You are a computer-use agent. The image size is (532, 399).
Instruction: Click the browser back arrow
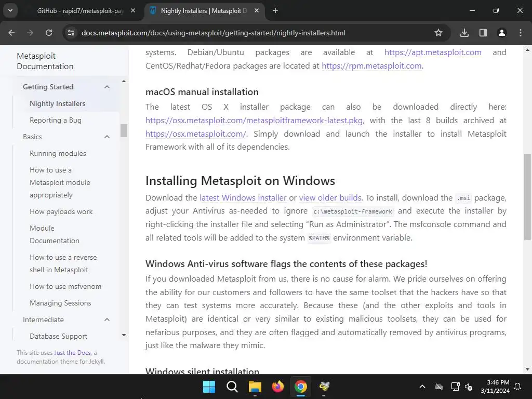pyautogui.click(x=11, y=33)
